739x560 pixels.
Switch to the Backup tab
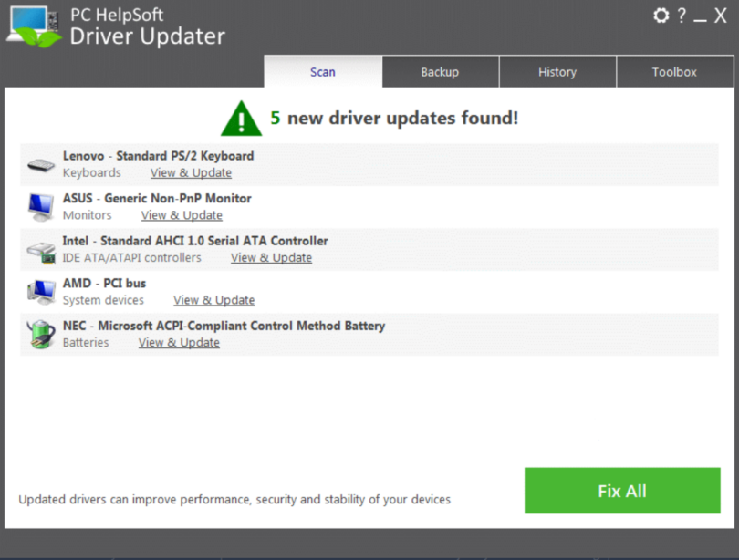(440, 71)
